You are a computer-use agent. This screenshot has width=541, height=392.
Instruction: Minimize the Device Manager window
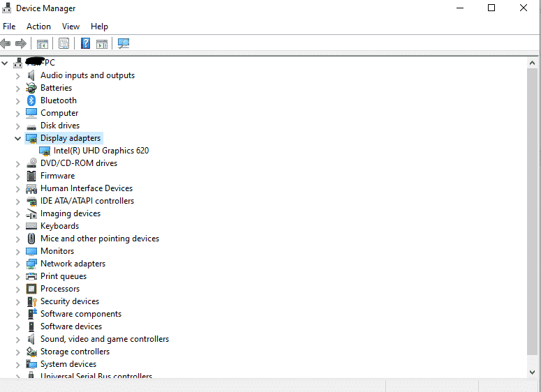(x=460, y=8)
